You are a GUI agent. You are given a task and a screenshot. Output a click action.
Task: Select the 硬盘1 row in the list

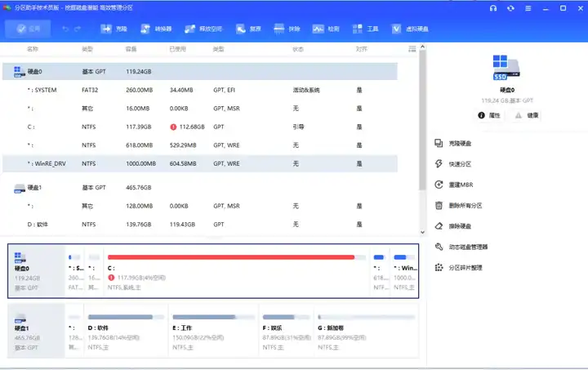[200, 187]
